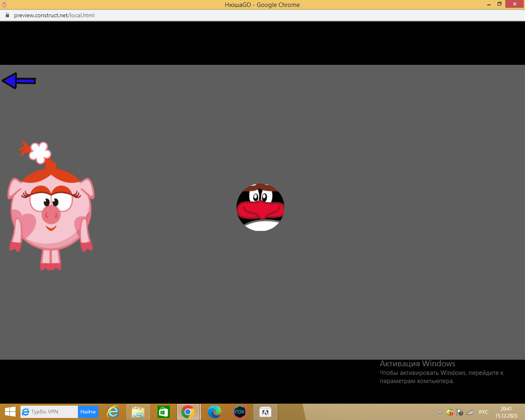Switch the РУС input language indicator
Viewport: 525px width, 420px height.
click(x=484, y=412)
